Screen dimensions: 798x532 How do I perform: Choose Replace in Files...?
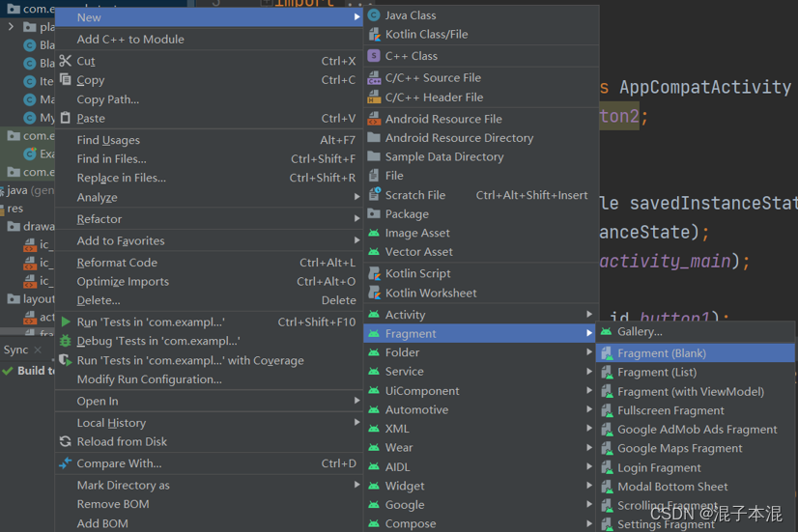pyautogui.click(x=209, y=178)
